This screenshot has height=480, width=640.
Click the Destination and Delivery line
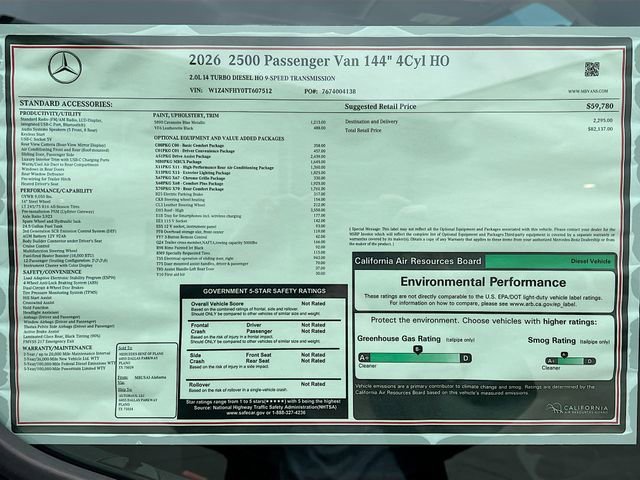371,122
